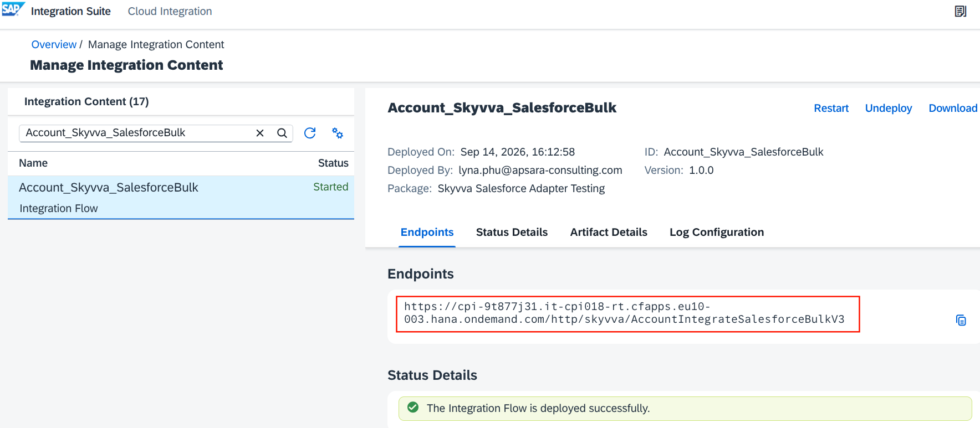
Task: Restart the integration flow
Action: [x=831, y=108]
